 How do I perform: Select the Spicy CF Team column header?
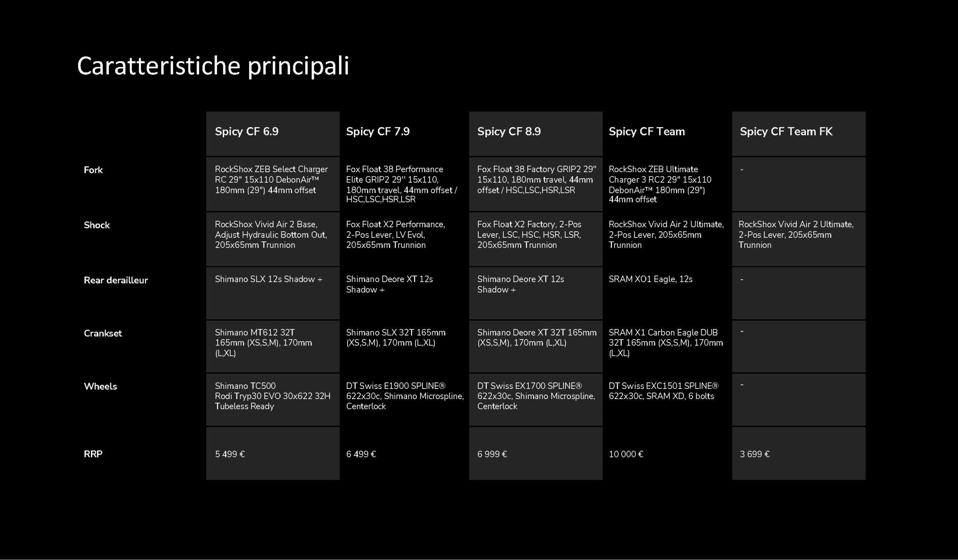coord(647,131)
